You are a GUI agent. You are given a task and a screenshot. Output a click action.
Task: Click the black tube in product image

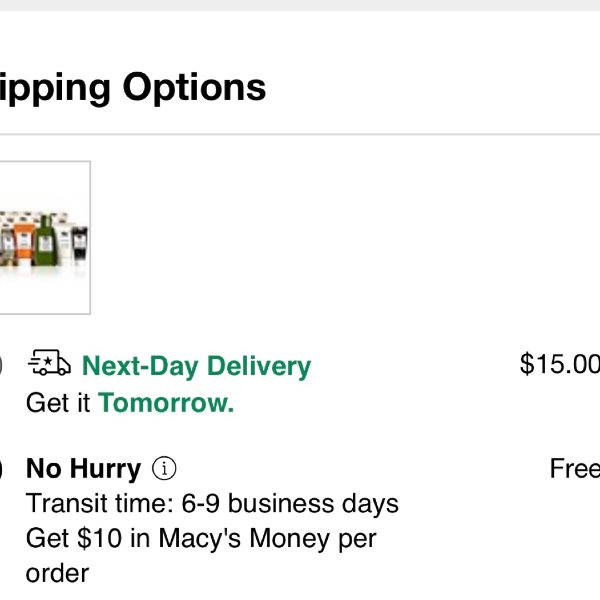[x=80, y=244]
